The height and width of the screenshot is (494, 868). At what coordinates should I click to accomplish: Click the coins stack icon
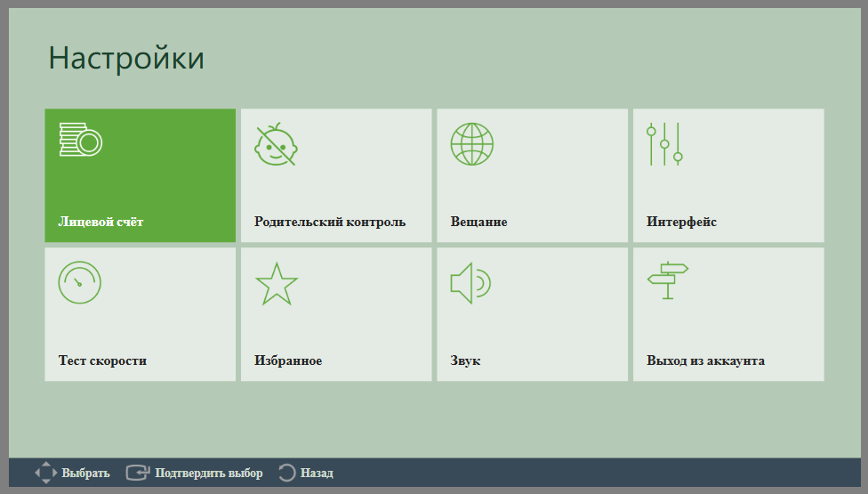pyautogui.click(x=81, y=140)
